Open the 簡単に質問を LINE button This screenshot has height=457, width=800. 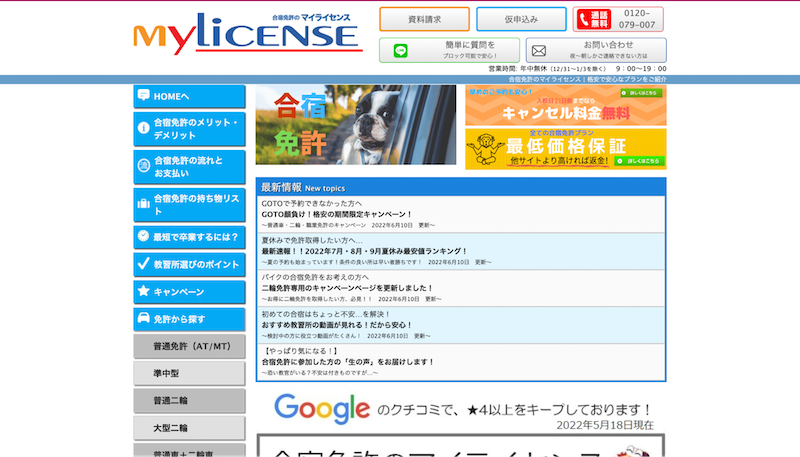click(449, 50)
